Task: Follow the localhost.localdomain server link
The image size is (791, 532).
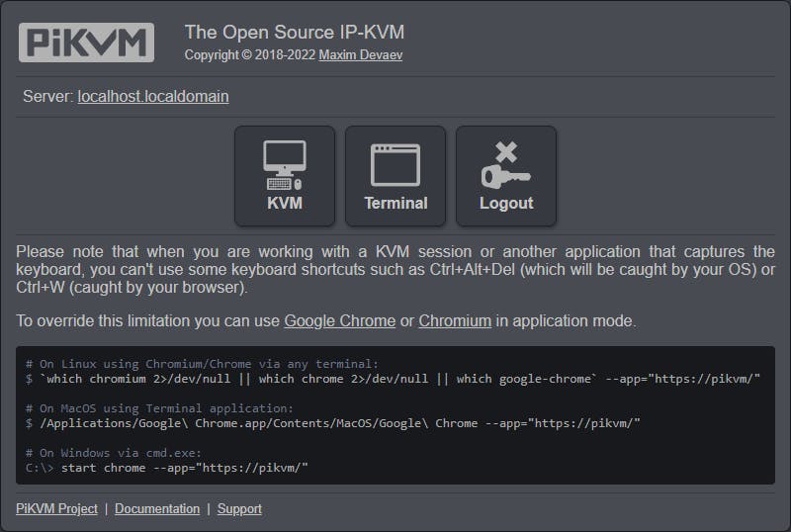Action: click(153, 96)
